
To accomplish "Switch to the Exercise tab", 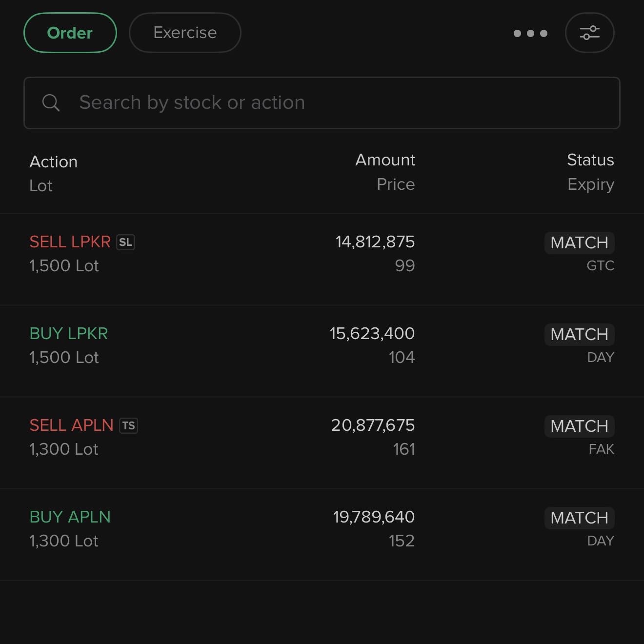I will [x=185, y=33].
